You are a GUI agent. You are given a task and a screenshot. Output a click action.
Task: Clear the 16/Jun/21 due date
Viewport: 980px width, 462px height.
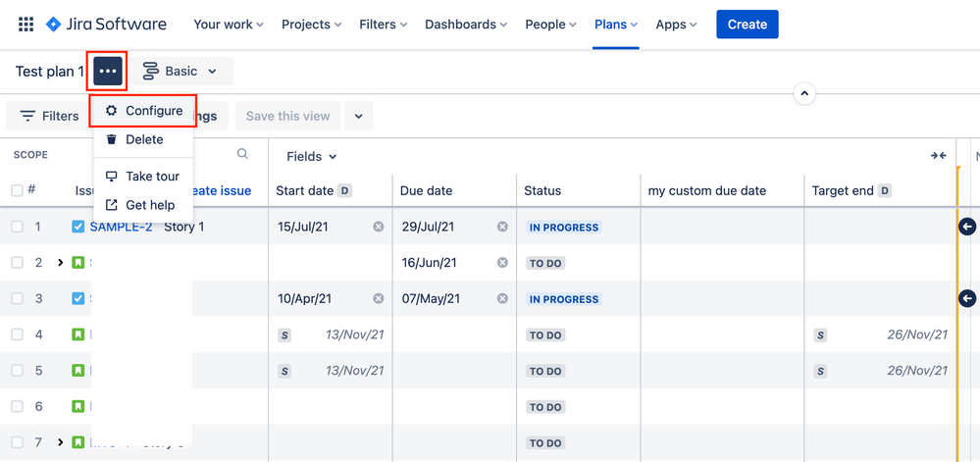[x=502, y=263]
